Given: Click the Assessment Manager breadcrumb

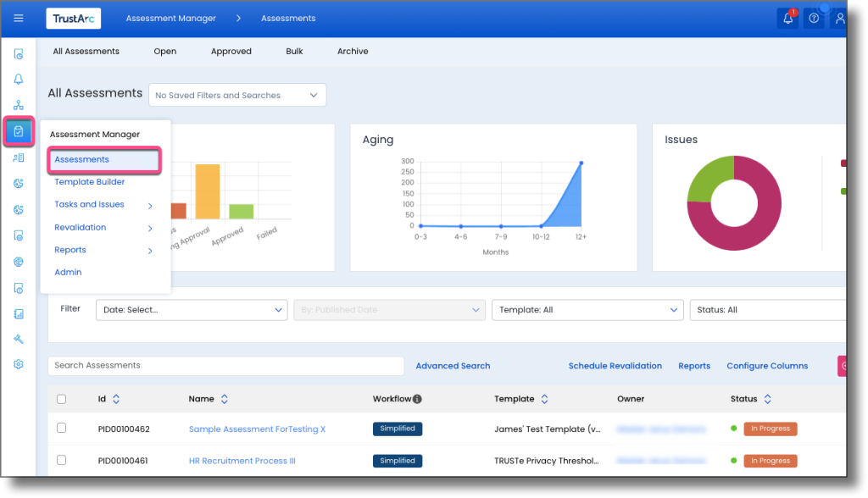Looking at the screenshot, I should 170,19.
